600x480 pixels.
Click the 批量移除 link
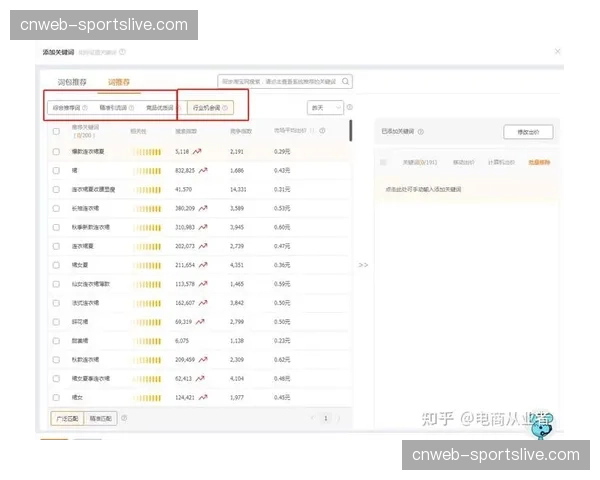coord(541,161)
